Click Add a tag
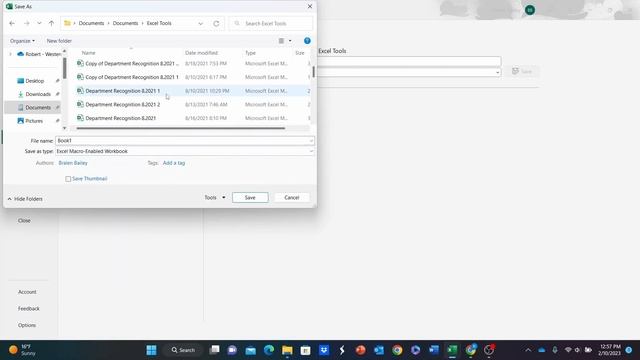Viewport: 640px width, 360px height. click(x=174, y=163)
